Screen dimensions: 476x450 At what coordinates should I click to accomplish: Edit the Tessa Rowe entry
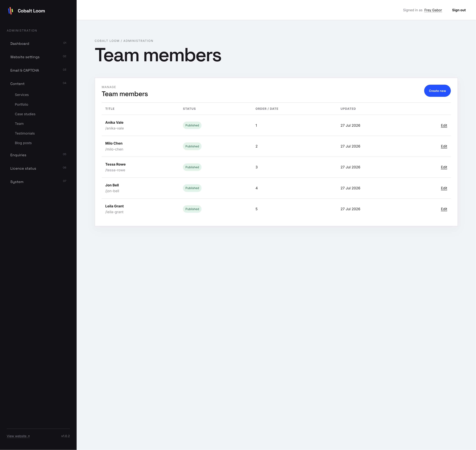click(x=444, y=167)
